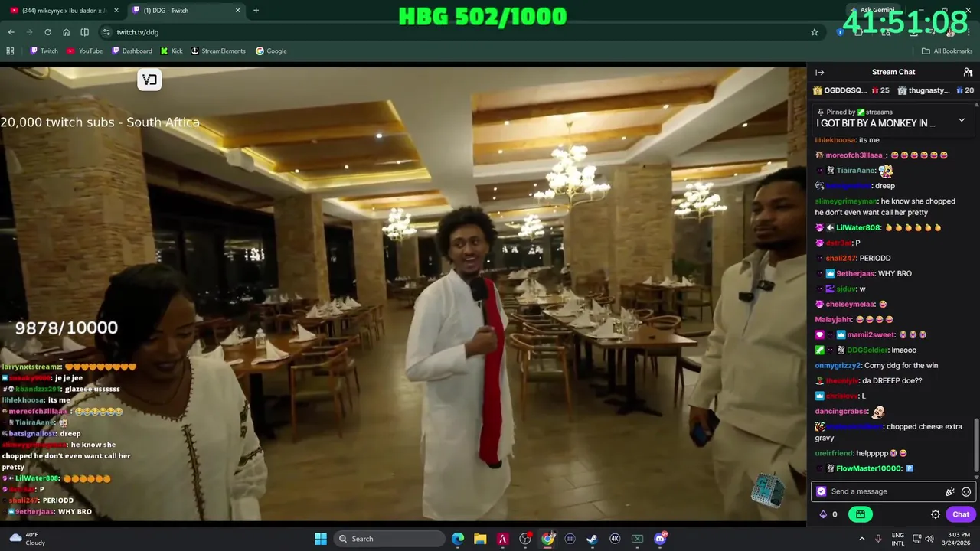Open the StreamElements bookmark

pos(218,51)
